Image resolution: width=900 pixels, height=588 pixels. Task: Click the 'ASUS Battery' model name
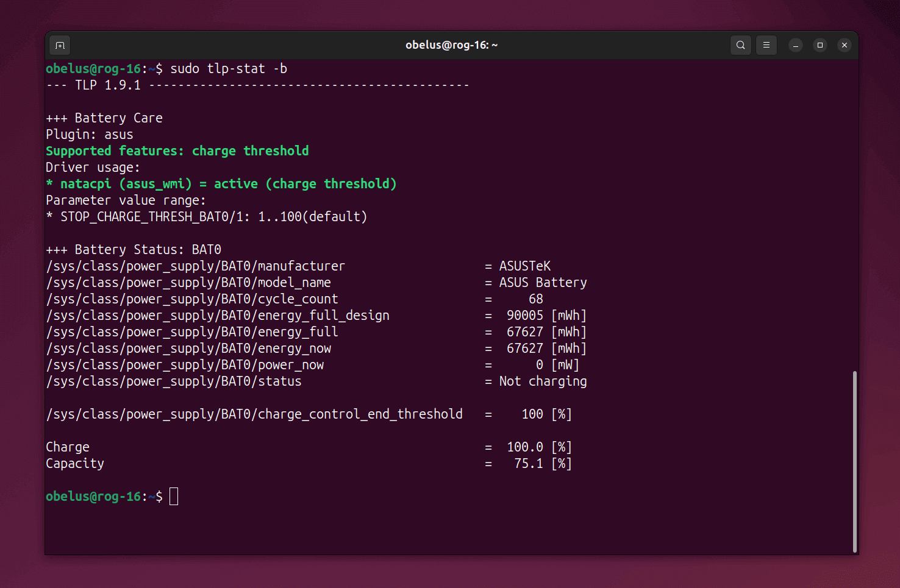coord(543,283)
